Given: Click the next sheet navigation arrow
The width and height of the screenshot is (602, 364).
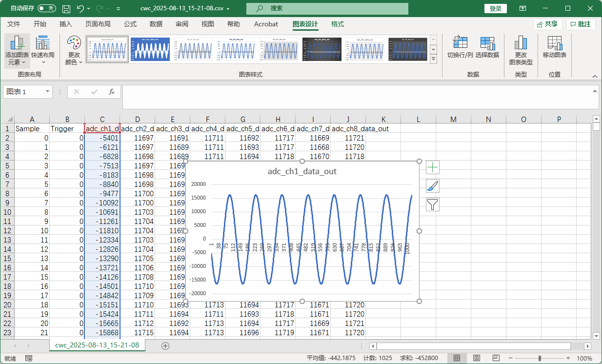Looking at the screenshot, I should [x=28, y=346].
